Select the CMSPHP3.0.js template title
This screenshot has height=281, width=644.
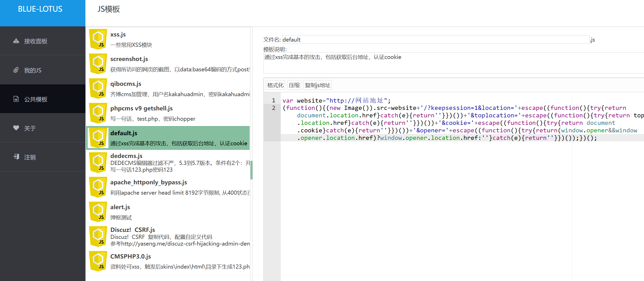130,256
